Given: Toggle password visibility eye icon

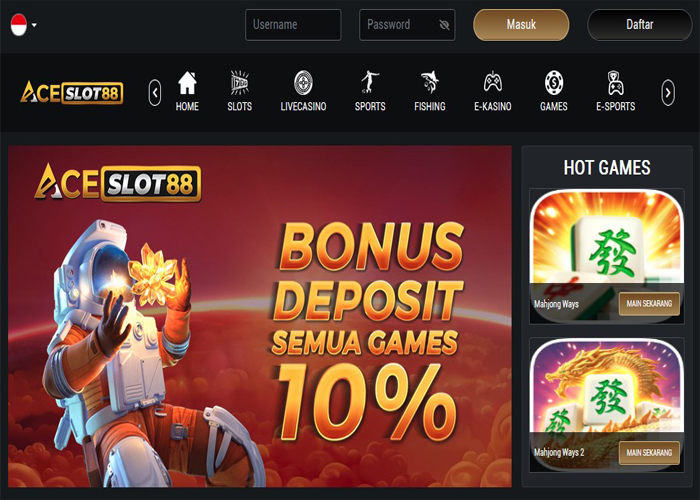Looking at the screenshot, I should 444,25.
